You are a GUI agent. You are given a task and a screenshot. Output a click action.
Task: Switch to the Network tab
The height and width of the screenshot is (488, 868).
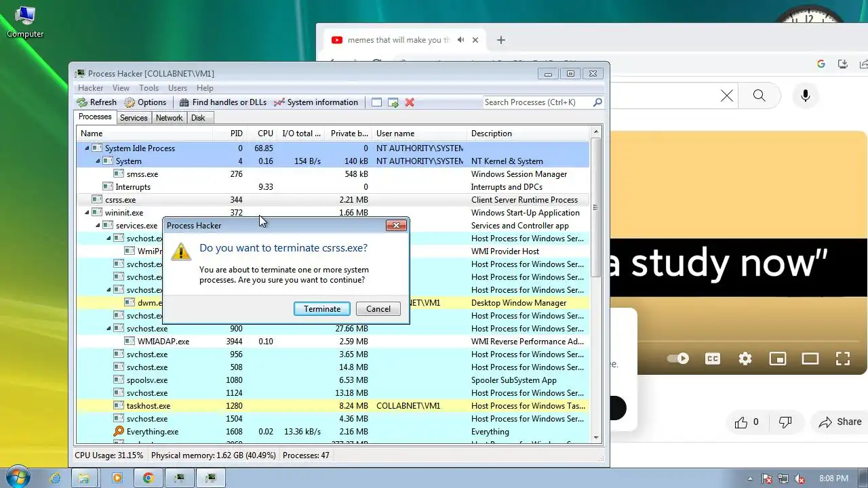pyautogui.click(x=169, y=118)
